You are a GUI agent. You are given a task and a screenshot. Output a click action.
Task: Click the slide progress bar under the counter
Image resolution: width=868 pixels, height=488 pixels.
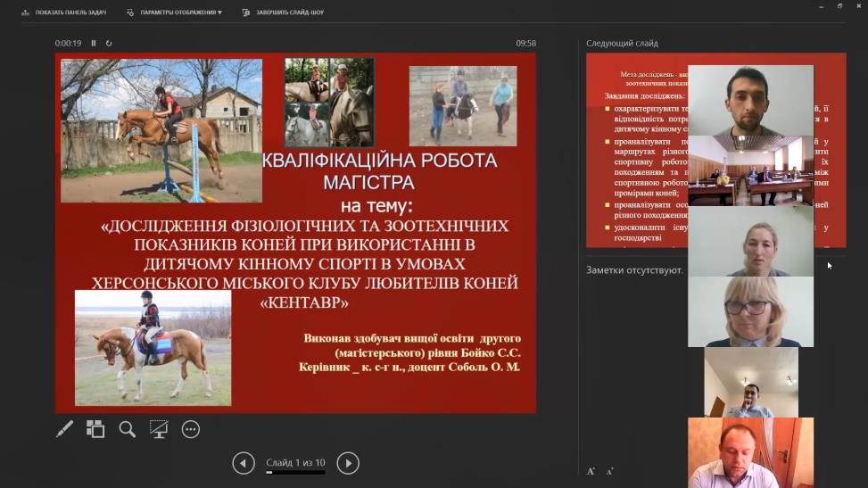click(295, 473)
